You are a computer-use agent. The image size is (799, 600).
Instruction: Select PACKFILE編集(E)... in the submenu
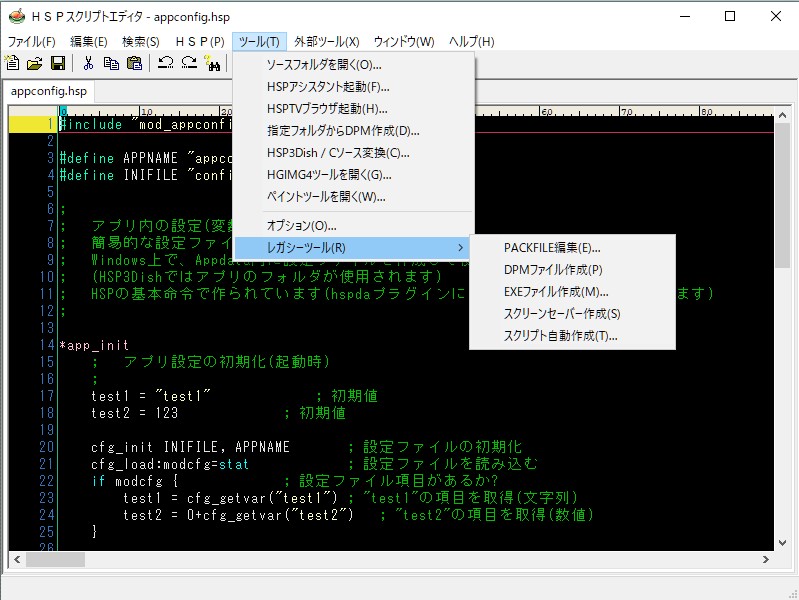coord(572,248)
